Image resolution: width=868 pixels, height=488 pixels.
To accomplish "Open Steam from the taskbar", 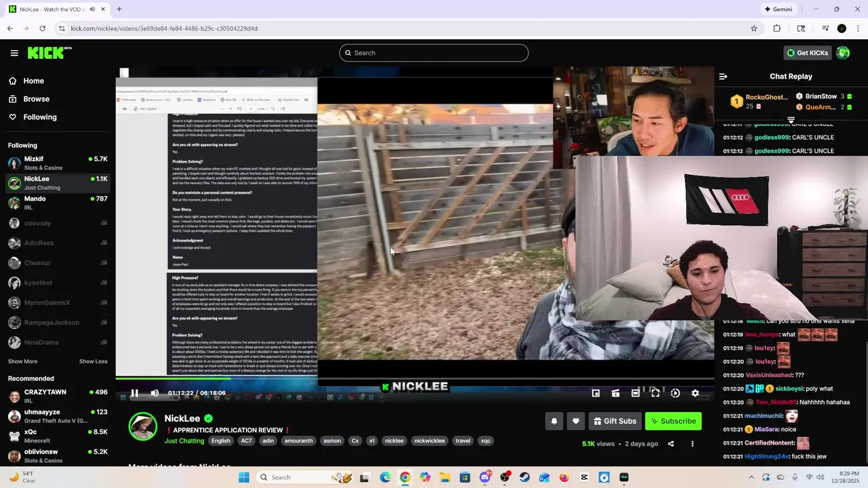I will (x=525, y=478).
